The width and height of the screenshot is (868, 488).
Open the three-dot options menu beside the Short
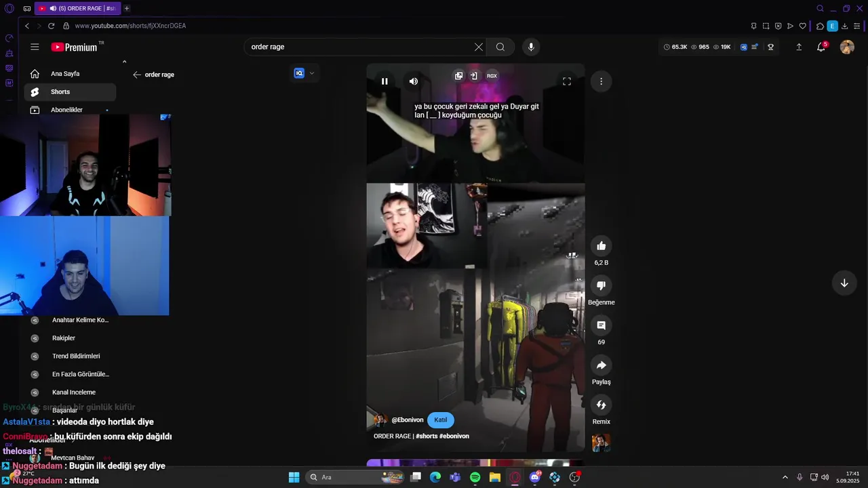[x=601, y=81]
